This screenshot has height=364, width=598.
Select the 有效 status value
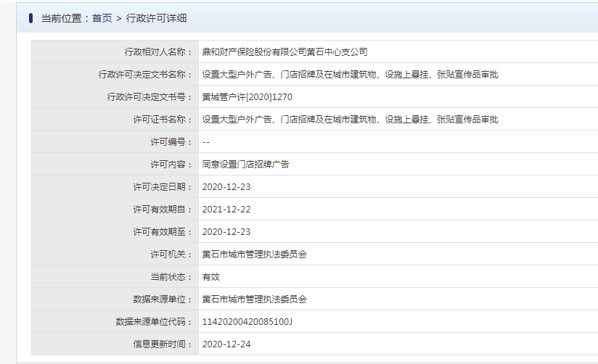(x=211, y=277)
